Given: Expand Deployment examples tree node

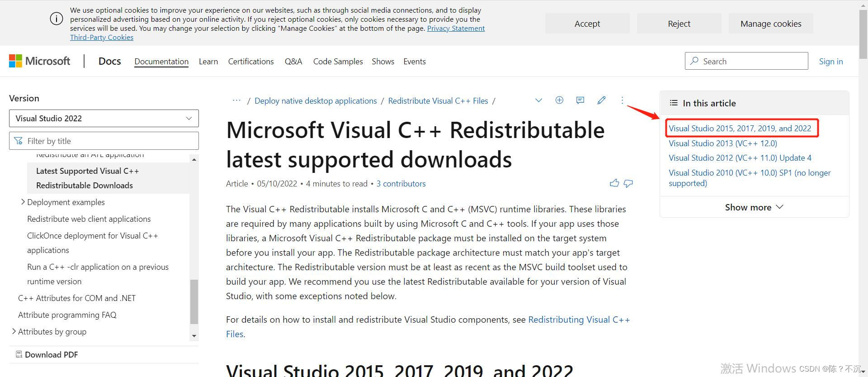Looking at the screenshot, I should pos(23,202).
